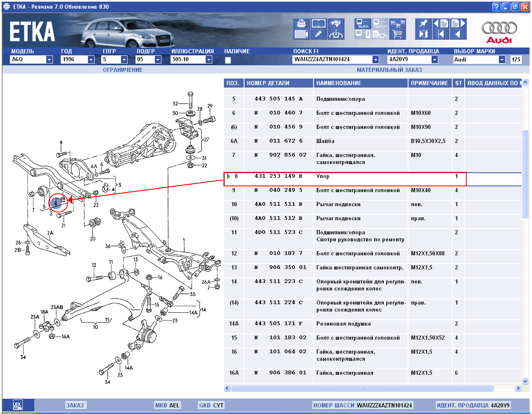532x414 pixels.
Task: Click the exit door icon
Action: [423, 34]
